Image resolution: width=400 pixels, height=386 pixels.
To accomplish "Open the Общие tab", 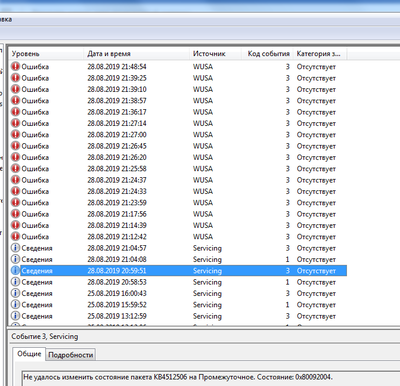I will [29, 354].
